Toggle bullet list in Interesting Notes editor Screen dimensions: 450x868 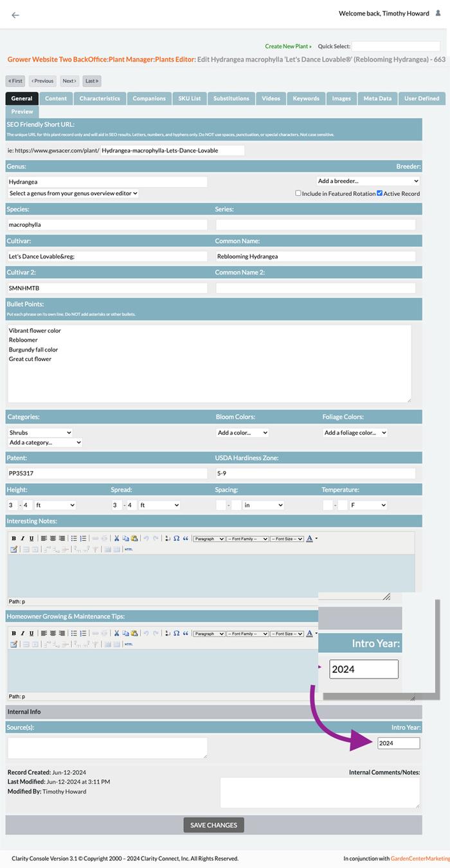(x=74, y=538)
